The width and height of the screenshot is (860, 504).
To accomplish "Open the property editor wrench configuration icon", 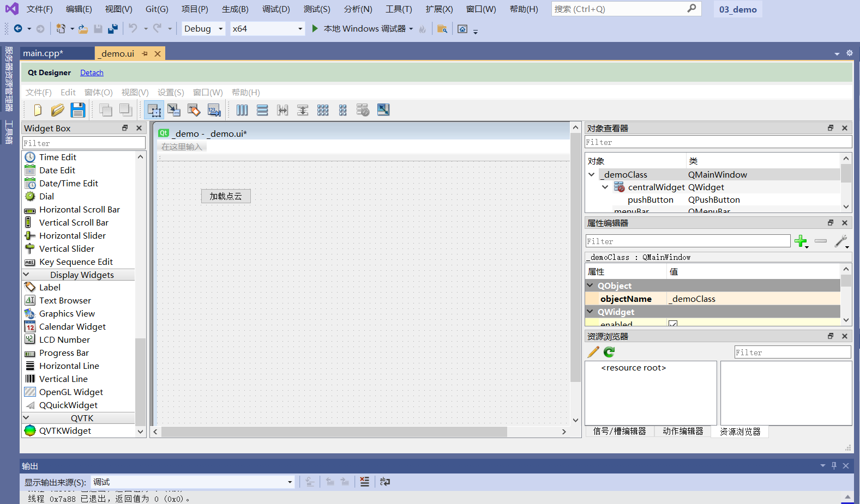I will pos(841,241).
